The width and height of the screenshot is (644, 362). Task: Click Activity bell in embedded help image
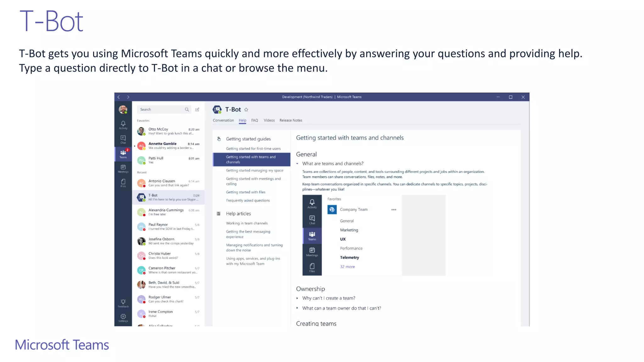click(x=312, y=204)
